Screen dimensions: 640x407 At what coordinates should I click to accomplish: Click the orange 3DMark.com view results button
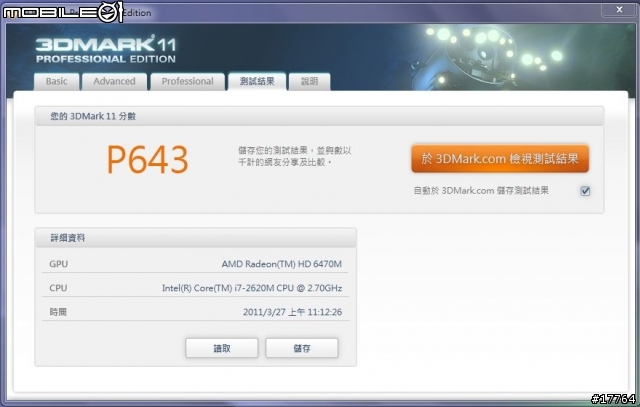coord(500,158)
